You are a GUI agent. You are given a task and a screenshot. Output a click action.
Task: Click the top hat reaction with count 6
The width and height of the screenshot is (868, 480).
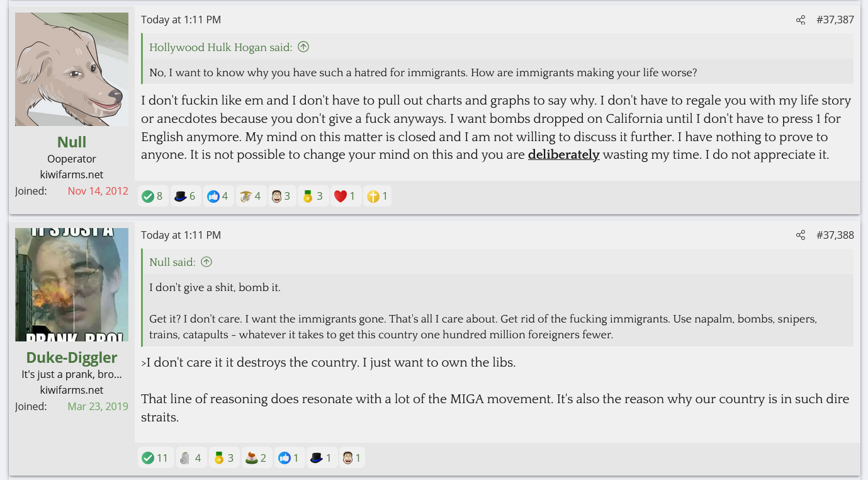(186, 197)
